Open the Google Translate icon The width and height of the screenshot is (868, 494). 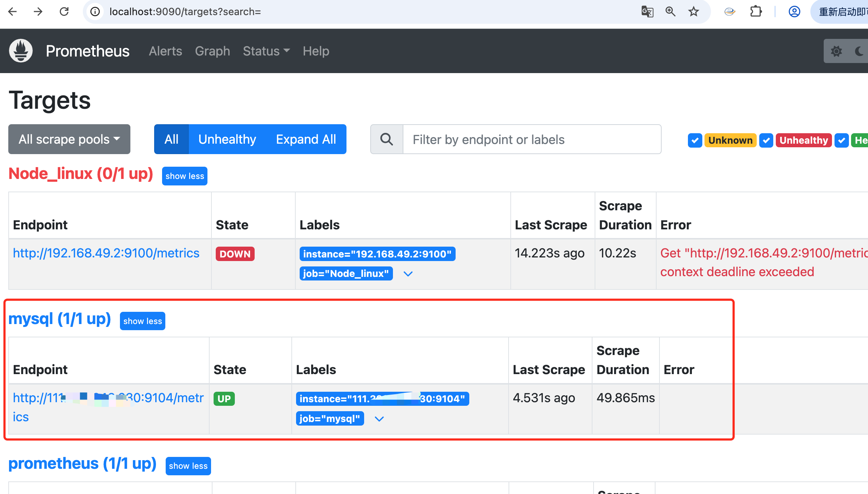tap(647, 12)
